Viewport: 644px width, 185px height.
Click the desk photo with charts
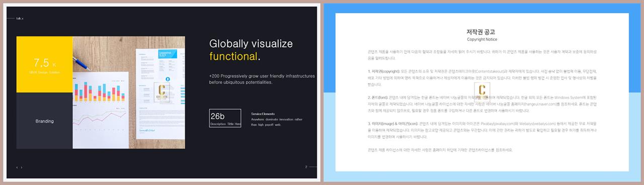(129, 92)
